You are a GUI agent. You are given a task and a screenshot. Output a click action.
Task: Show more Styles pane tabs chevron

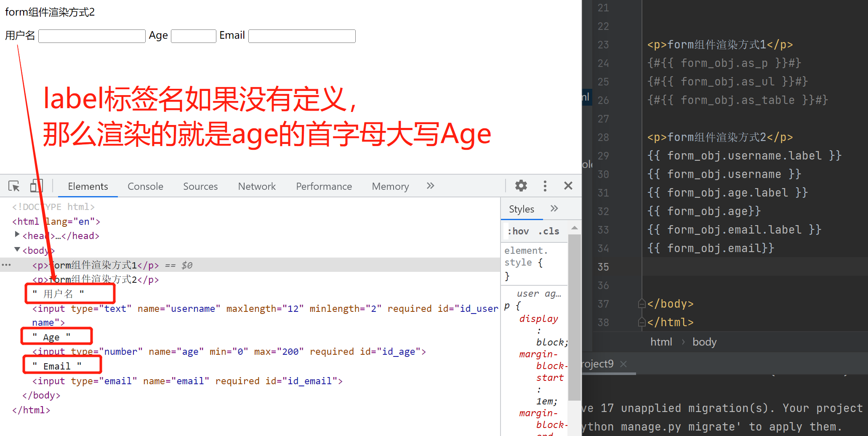pos(554,208)
